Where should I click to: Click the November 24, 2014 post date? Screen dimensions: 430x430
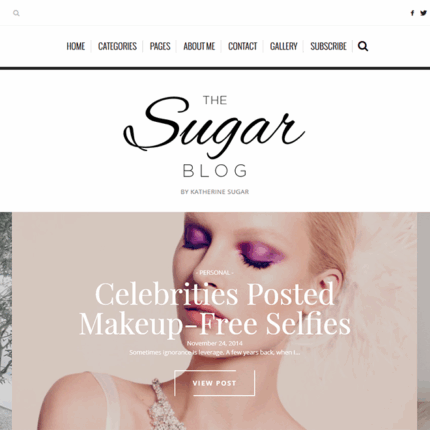(215, 343)
